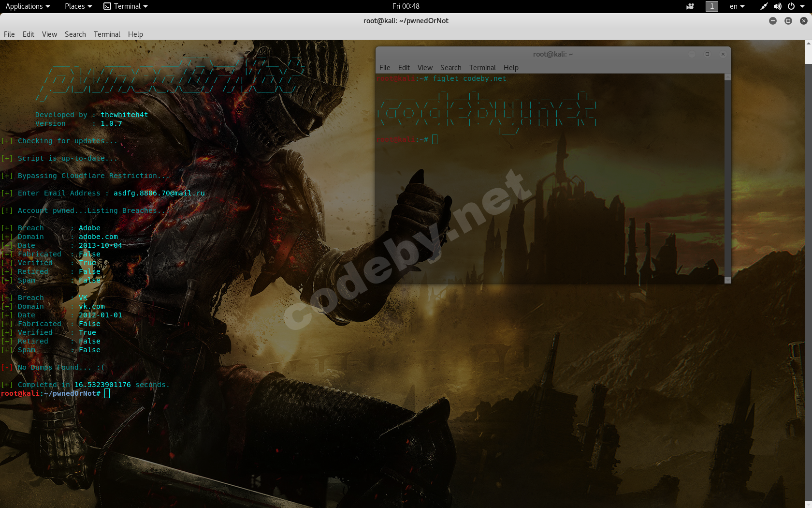Click scroll-up arrow in small terminal scrollbar
Viewport: 812px width, 508px height.
click(728, 77)
